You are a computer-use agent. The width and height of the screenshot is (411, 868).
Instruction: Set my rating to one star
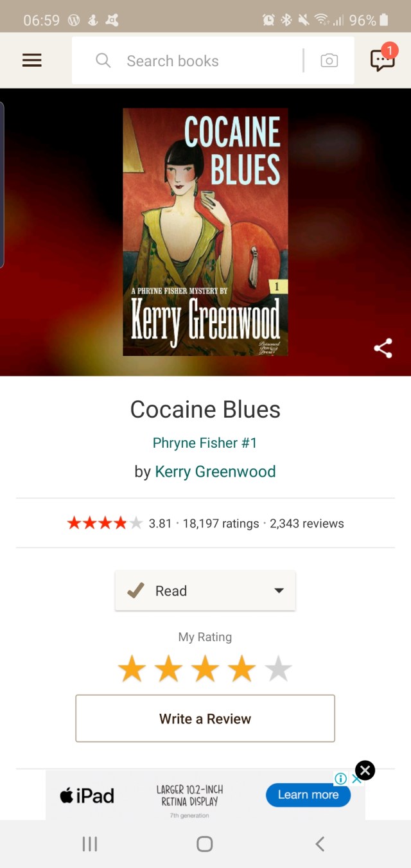132,669
